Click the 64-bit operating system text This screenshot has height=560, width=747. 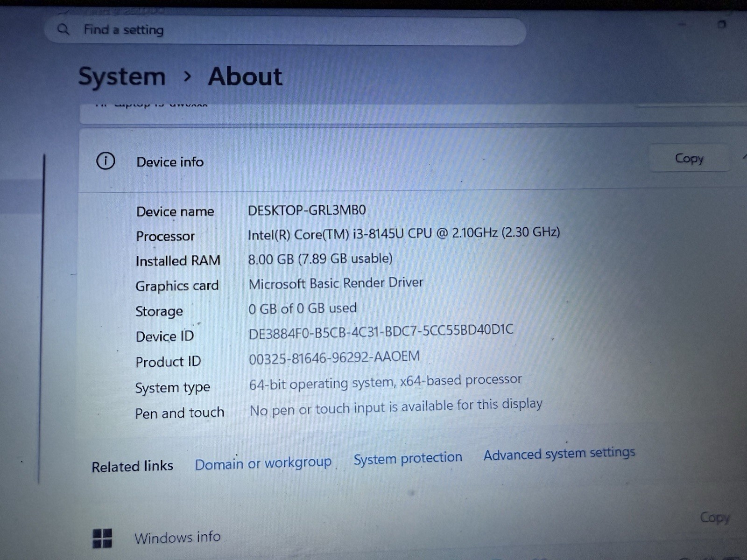[x=385, y=382]
